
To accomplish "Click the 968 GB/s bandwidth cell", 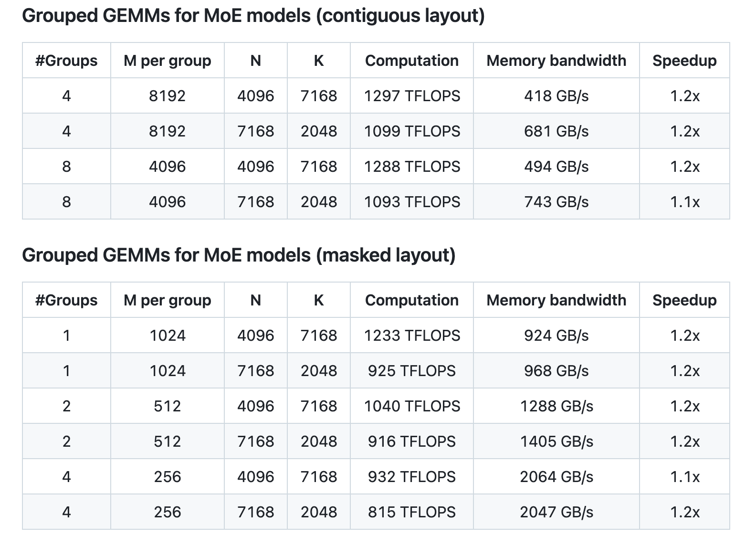I will (x=556, y=371).
